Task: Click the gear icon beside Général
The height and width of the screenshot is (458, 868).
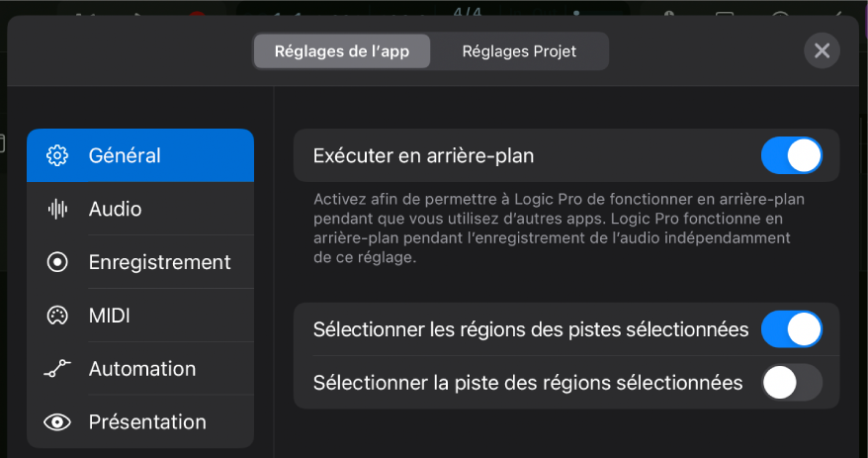Action: 57,155
